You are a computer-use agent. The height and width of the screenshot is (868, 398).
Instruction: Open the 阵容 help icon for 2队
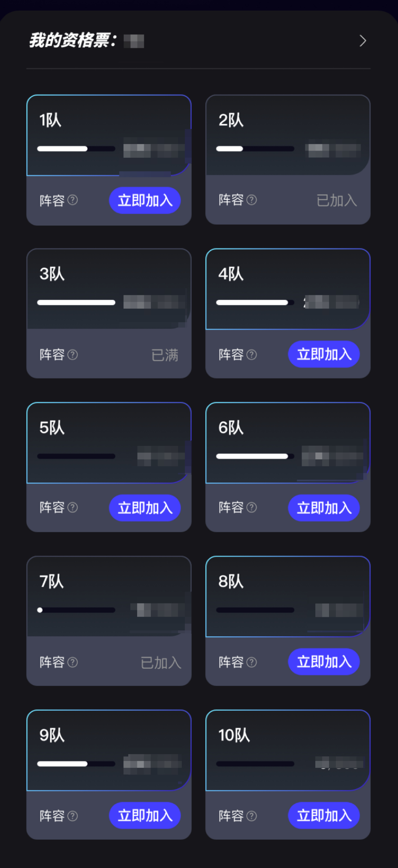point(252,200)
